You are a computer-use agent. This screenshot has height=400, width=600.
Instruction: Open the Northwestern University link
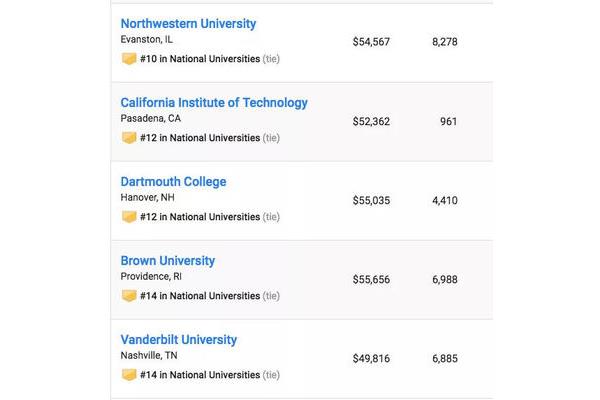(188, 24)
